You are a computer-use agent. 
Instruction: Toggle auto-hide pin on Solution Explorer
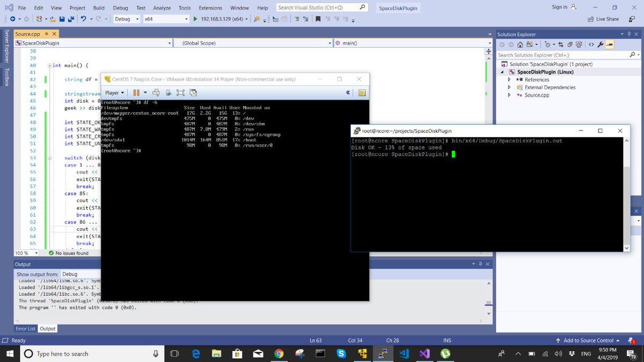coord(630,34)
